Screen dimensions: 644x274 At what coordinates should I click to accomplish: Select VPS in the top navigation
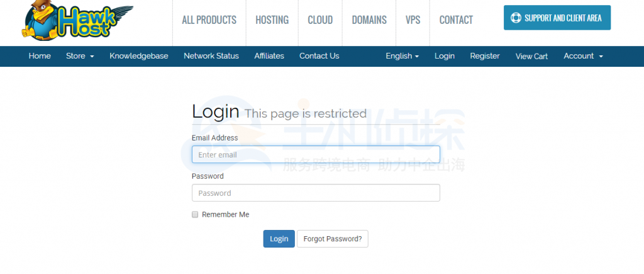413,20
